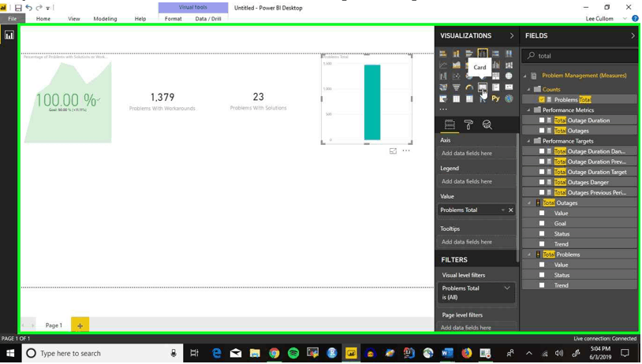Check the Total Outage Duration Dan... field
The height and width of the screenshot is (364, 642).
[x=542, y=151]
